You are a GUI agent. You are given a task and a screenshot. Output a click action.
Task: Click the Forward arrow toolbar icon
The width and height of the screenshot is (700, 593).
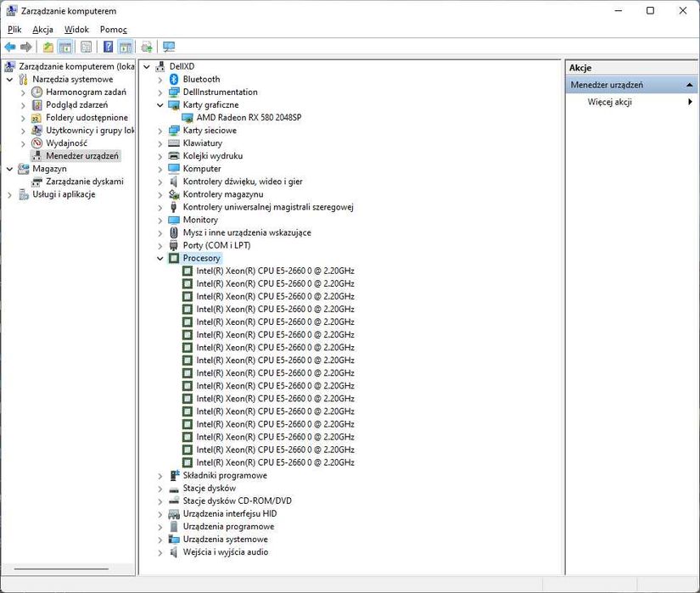click(x=26, y=47)
